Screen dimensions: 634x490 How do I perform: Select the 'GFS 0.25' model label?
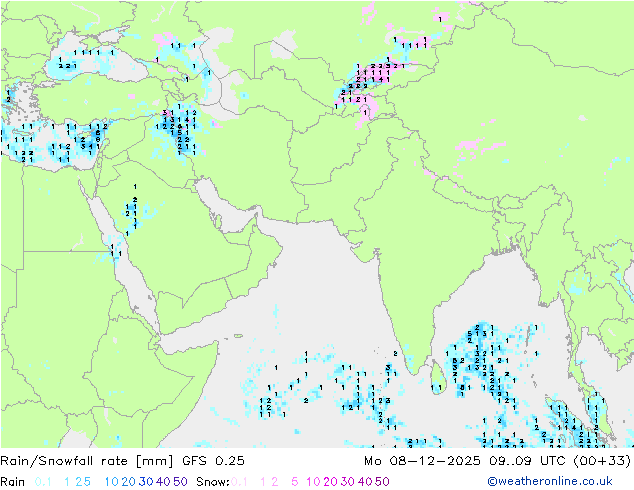213,461
